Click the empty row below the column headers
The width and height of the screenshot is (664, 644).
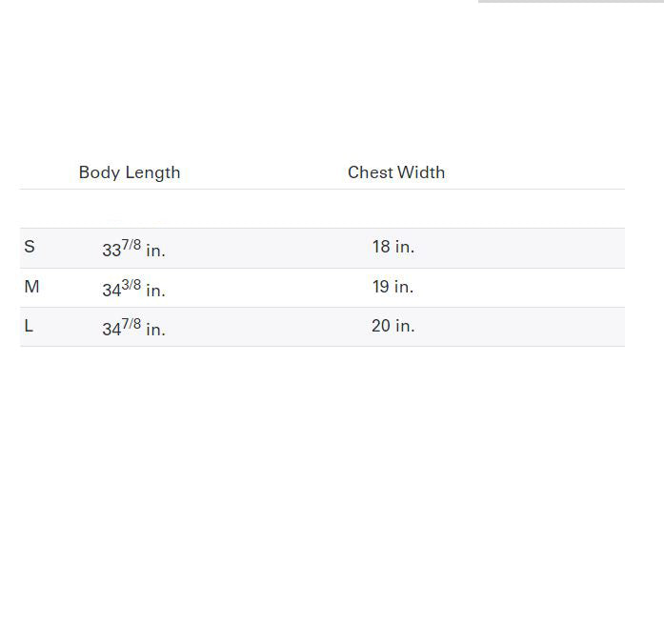322,209
